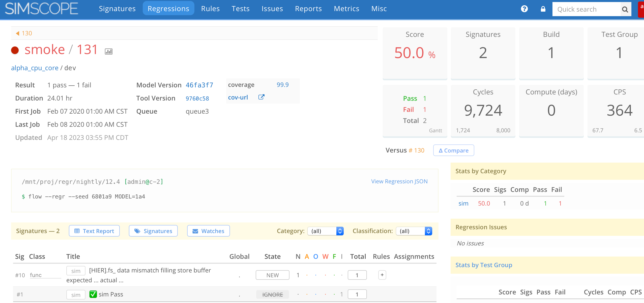Click the plus button for sig #10 assignment
The height and width of the screenshot is (303, 644).
382,275
